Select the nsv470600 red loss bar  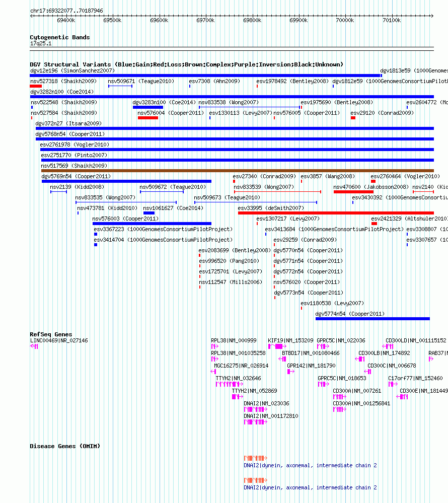click(x=353, y=192)
